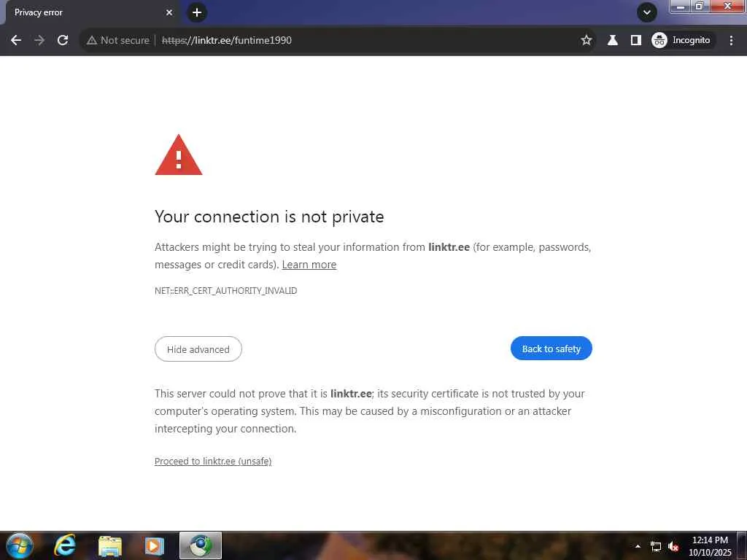Click Proceed to linktr.ee (unsafe) link
This screenshot has height=560, width=747.
pos(213,462)
